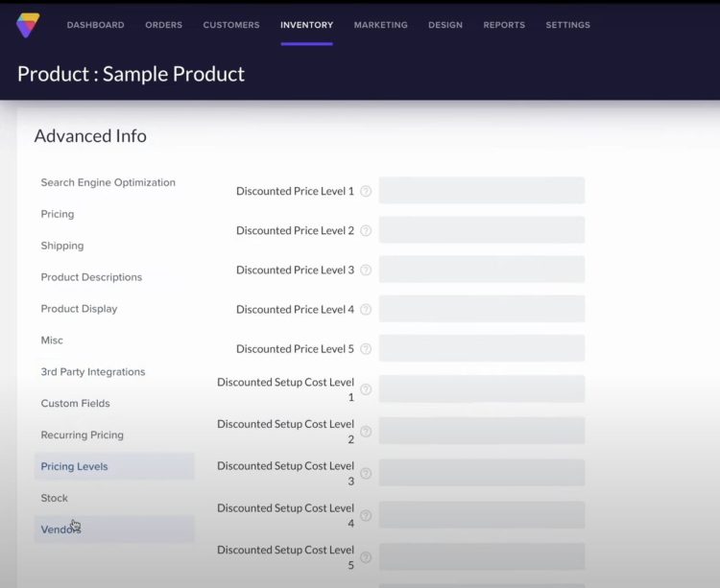Select the Search Engine Optimization section
This screenshot has width=720, height=588.
click(108, 182)
